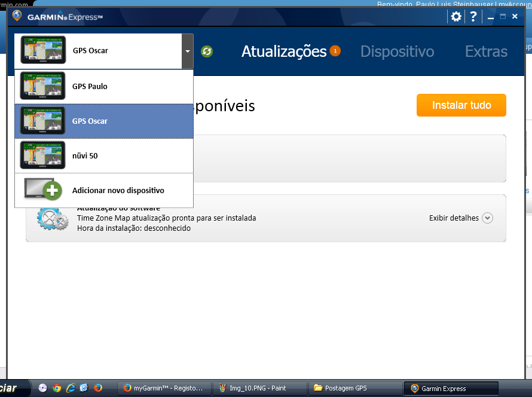Open myGarmin Firefox taskbar button
Image resolution: width=532 pixels, height=397 pixels.
tap(164, 388)
